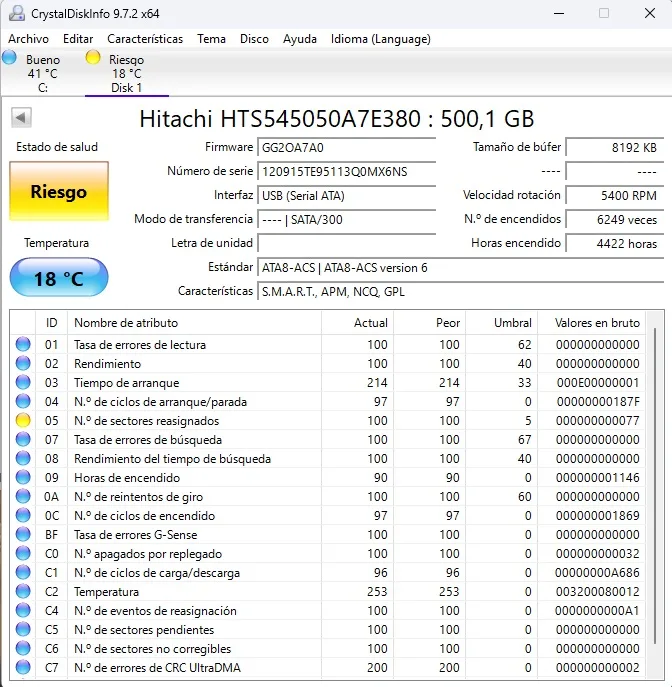Viewport: 672px width, 687px height.
Task: Click the Umbral column header
Action: [502, 323]
